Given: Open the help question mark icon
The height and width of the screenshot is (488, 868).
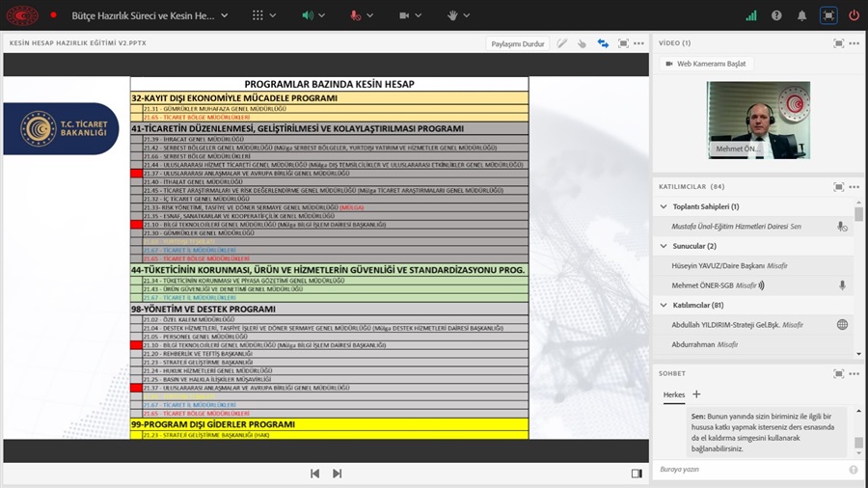Looking at the screenshot, I should [x=776, y=15].
